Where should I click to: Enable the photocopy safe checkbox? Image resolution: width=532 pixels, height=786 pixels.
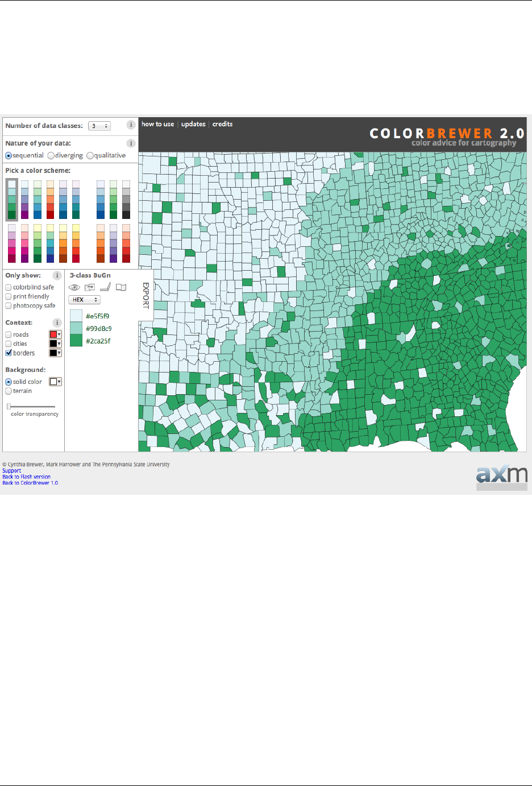(x=9, y=306)
